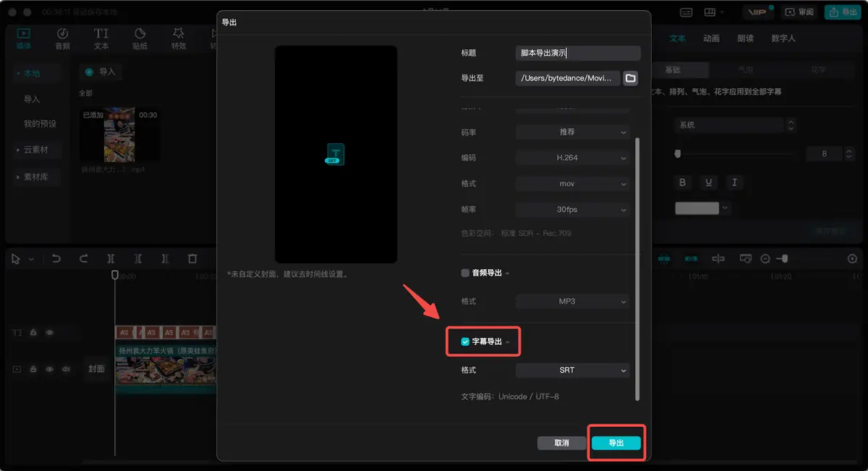868x471 pixels.
Task: Click the font size slider handle
Action: click(678, 153)
